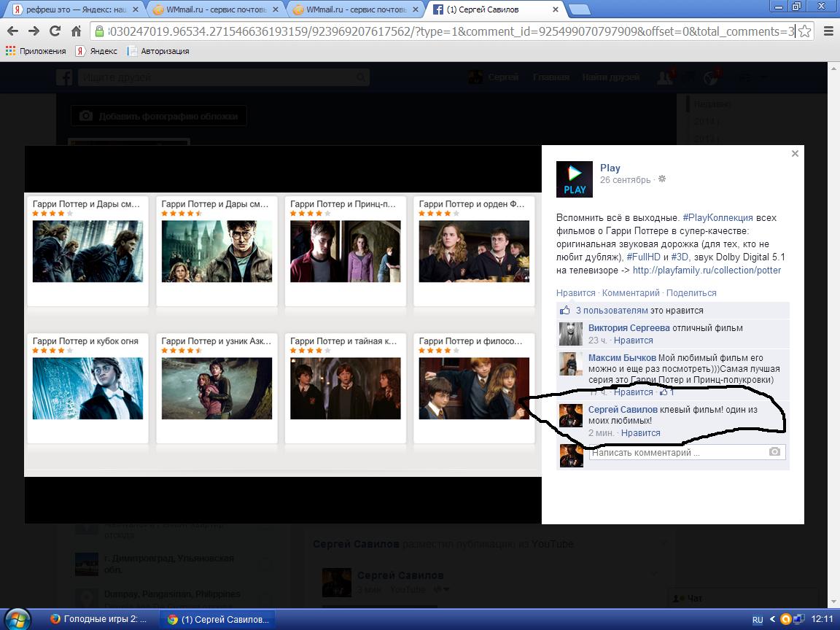This screenshot has width=840, height=630.
Task: Switch to the first WMmail.ru tab
Action: click(215, 9)
